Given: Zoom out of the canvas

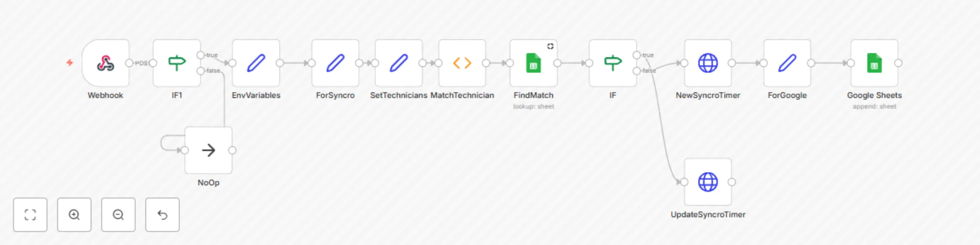Looking at the screenshot, I should [x=118, y=215].
